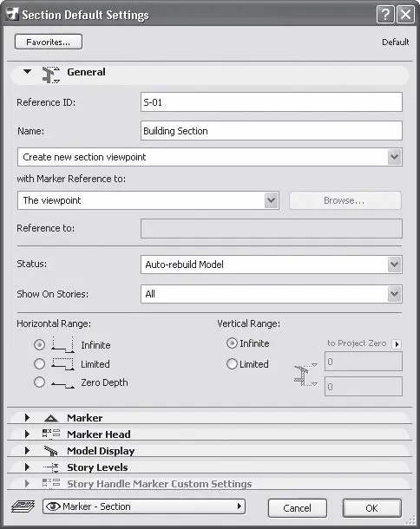Expand the Story Levels panel

click(28, 467)
